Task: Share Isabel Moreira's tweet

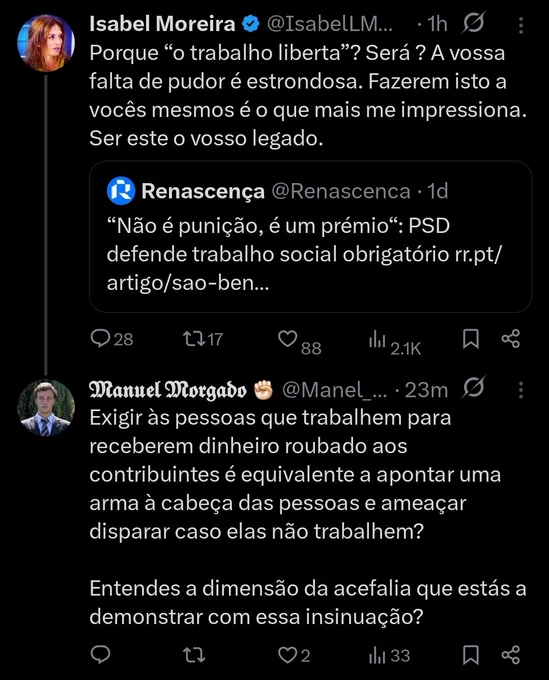Action: point(510,339)
